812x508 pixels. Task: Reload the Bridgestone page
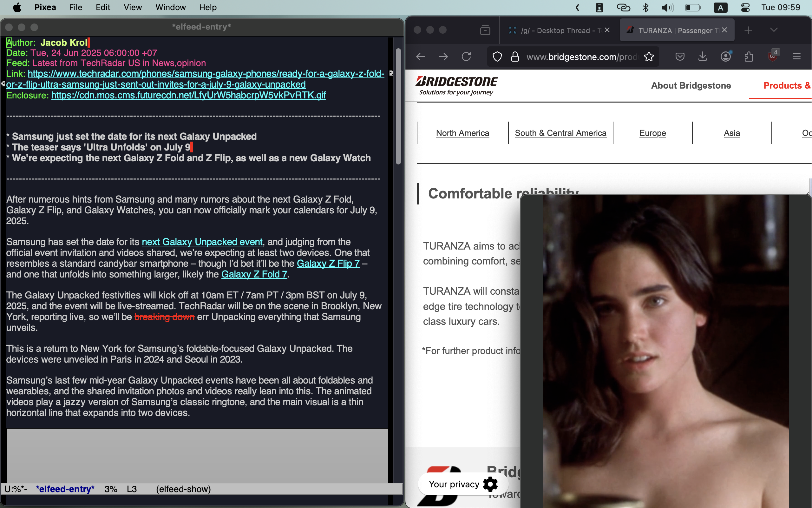tap(466, 57)
